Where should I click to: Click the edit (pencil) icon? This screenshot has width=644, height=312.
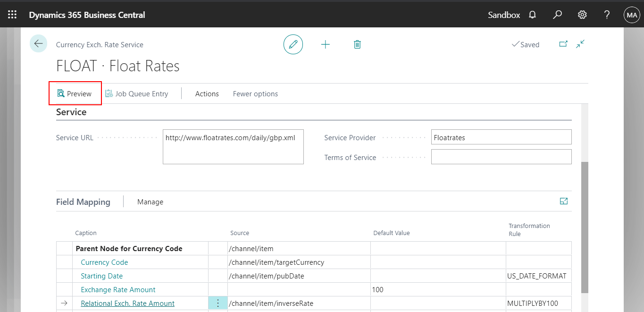(x=293, y=44)
